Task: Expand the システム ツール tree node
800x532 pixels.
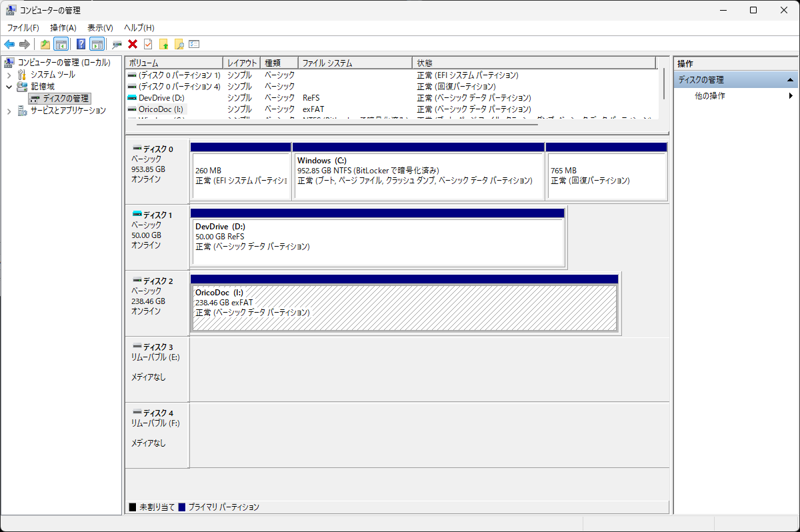Action: coord(9,75)
